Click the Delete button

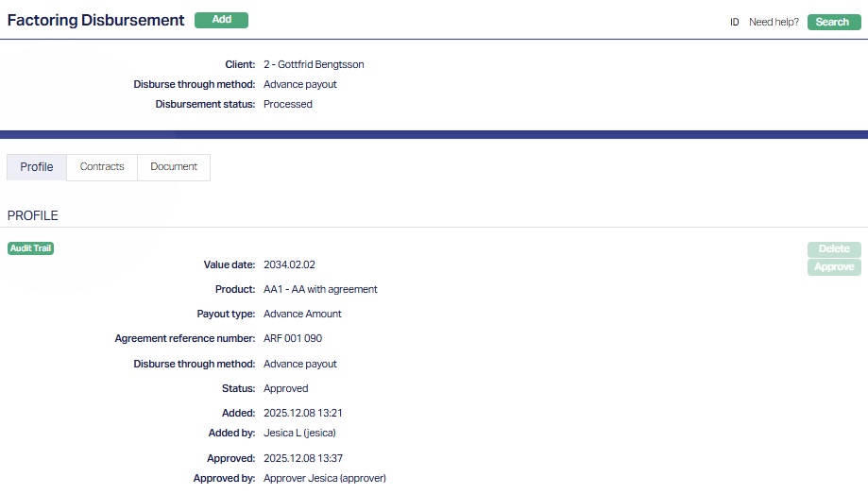point(834,249)
